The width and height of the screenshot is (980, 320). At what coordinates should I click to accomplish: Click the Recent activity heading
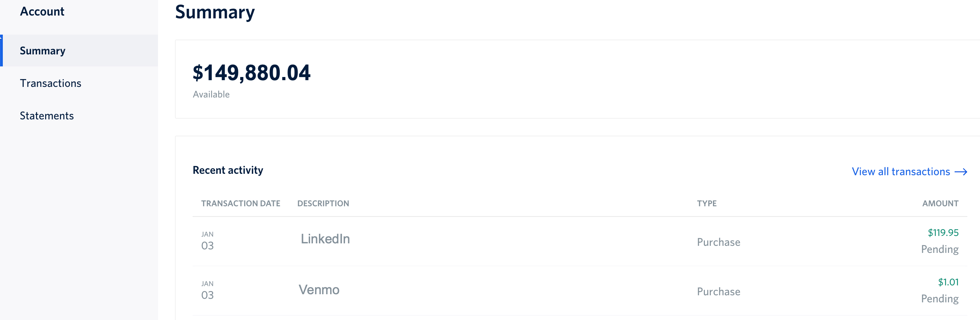pos(228,170)
